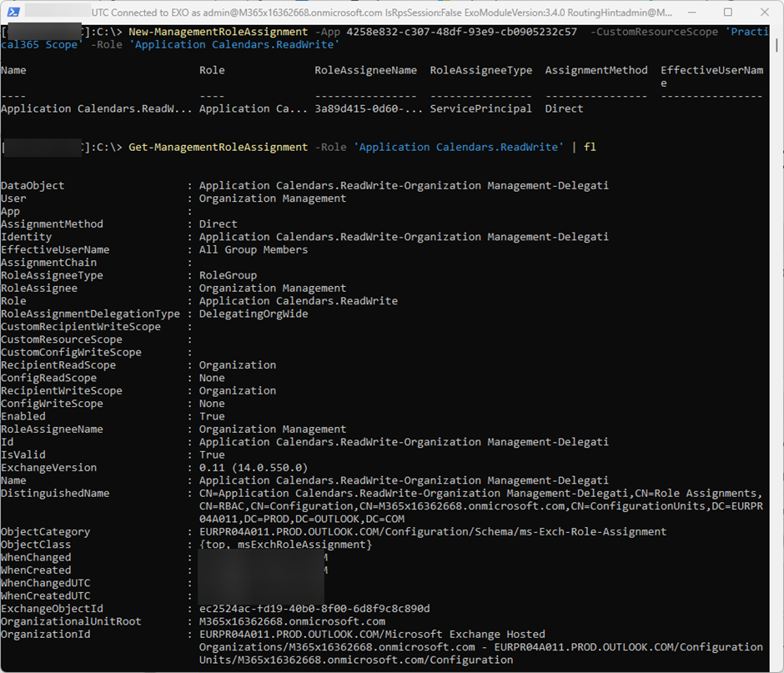Viewport: 784px width, 673px height.
Task: Click the DataObject property label
Action: 33,186
